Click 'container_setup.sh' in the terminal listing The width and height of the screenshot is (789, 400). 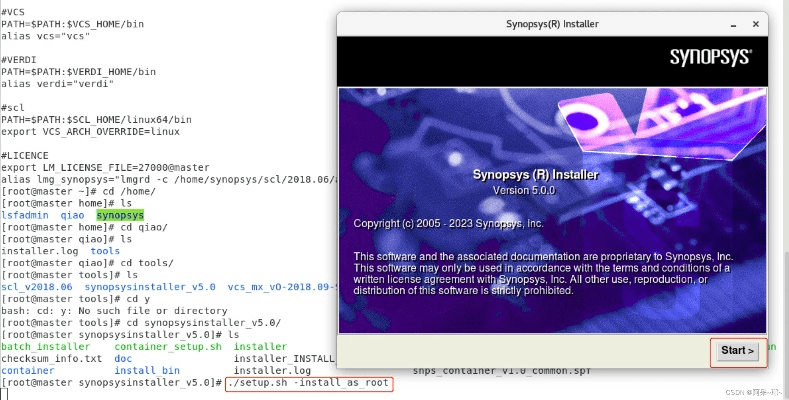click(x=168, y=346)
